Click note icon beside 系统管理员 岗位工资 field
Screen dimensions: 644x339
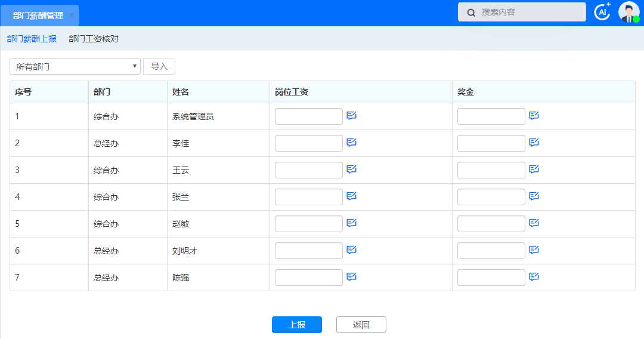[352, 116]
